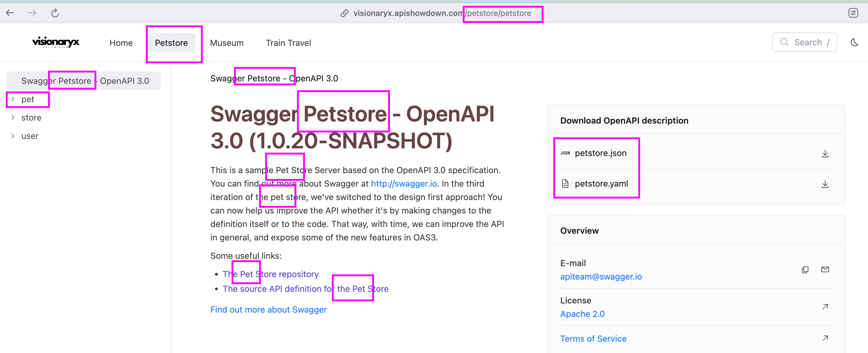868x353 pixels.
Task: Go forward with the browser forward arrow
Action: point(32,13)
